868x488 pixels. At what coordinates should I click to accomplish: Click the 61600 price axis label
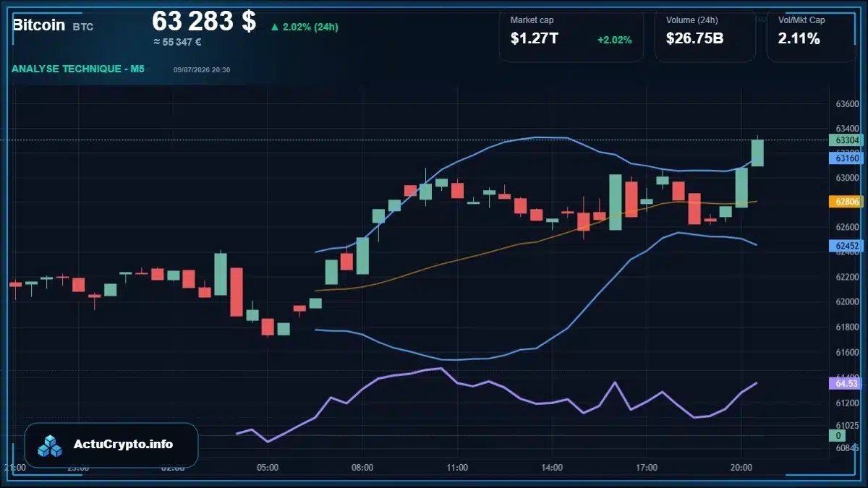[x=847, y=352]
